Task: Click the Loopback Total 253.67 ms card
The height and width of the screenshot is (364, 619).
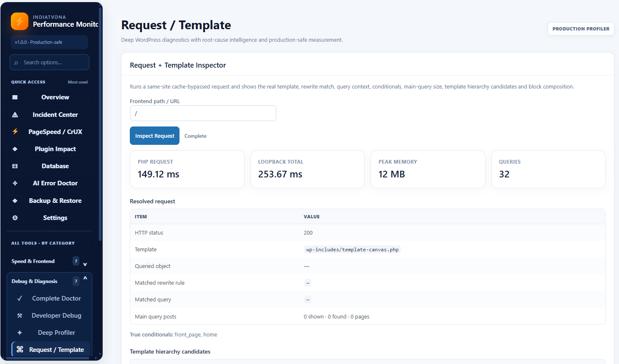Action: [x=308, y=169]
